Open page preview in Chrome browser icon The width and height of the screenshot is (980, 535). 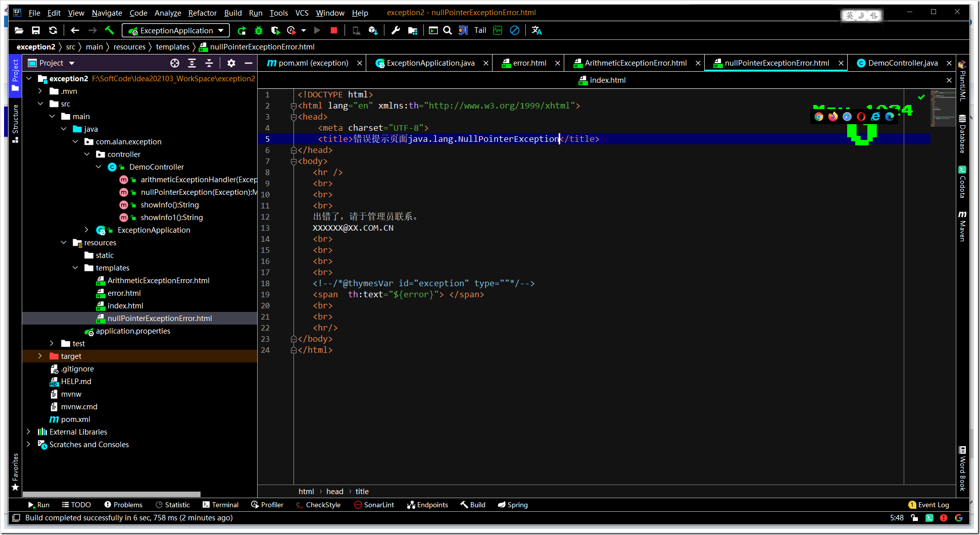[819, 117]
